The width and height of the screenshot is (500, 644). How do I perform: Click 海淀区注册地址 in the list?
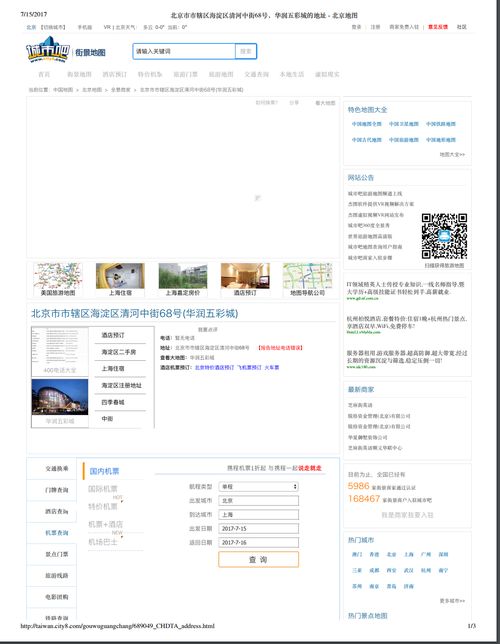click(122, 385)
